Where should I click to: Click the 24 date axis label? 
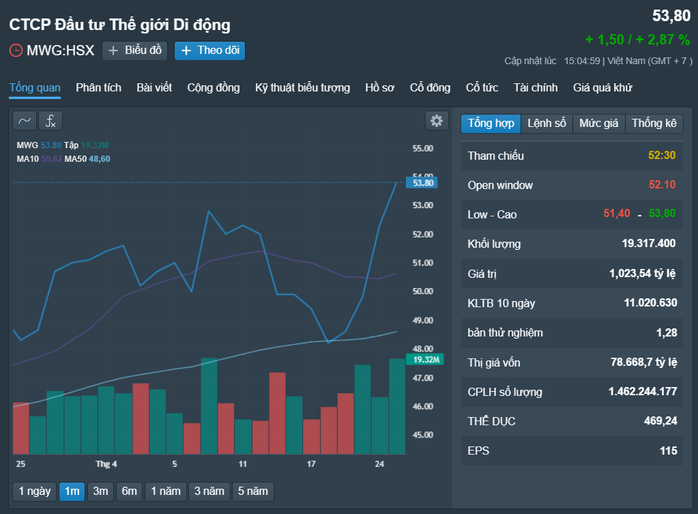[x=379, y=464]
